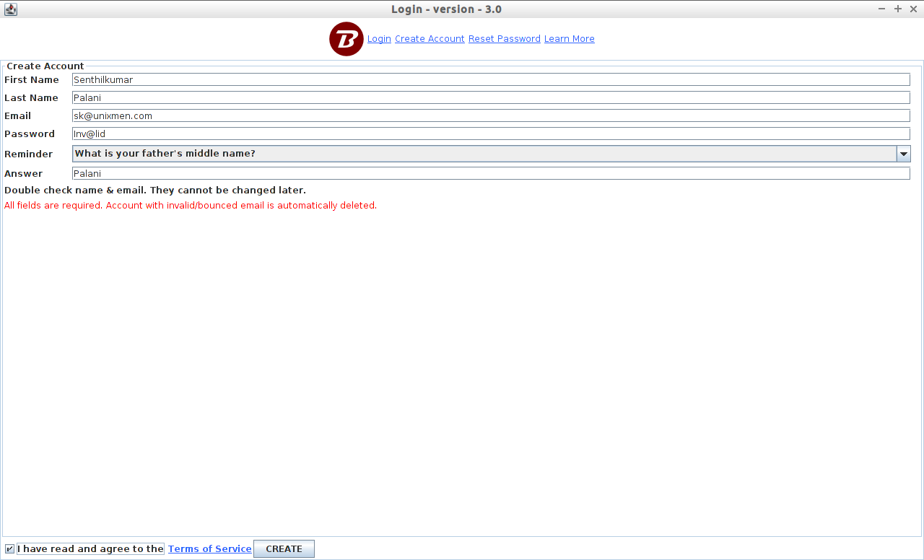Click into the Answer input field

[x=491, y=173]
